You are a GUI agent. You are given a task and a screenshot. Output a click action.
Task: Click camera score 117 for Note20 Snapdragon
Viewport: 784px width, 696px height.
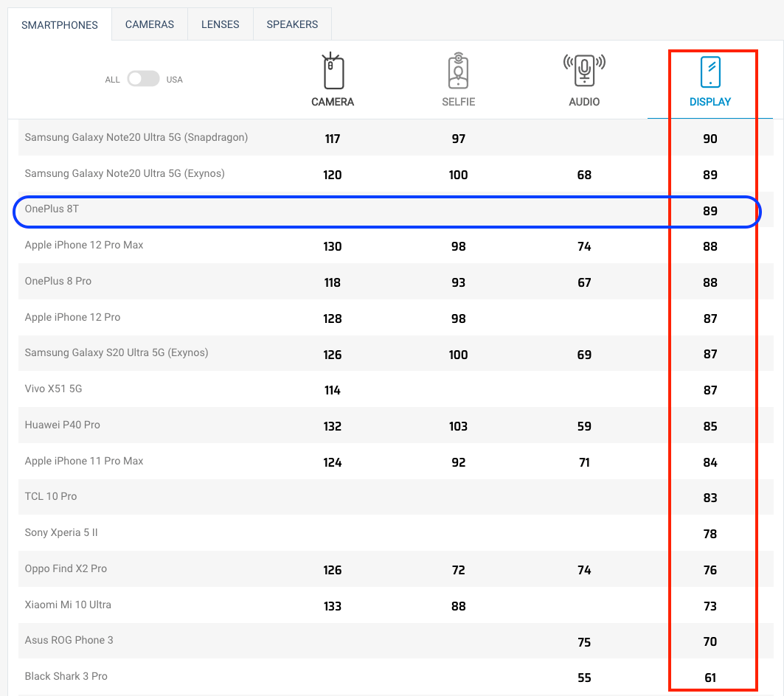[333, 139]
